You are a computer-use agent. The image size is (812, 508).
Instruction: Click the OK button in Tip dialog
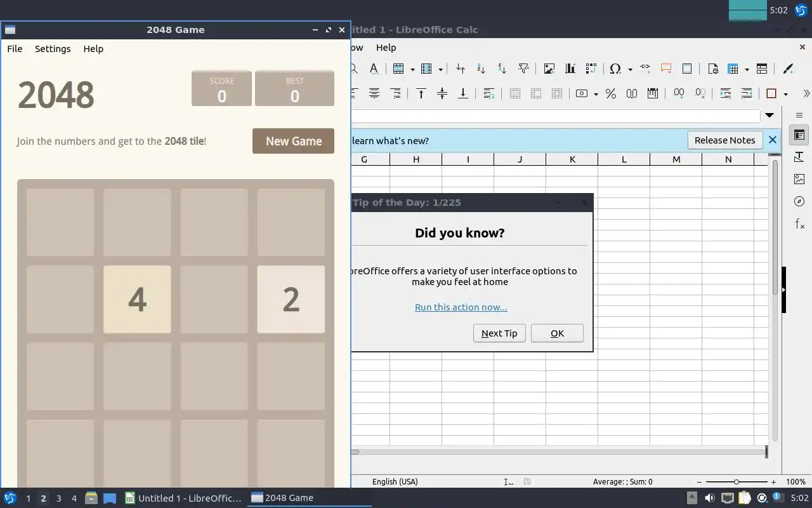click(557, 333)
